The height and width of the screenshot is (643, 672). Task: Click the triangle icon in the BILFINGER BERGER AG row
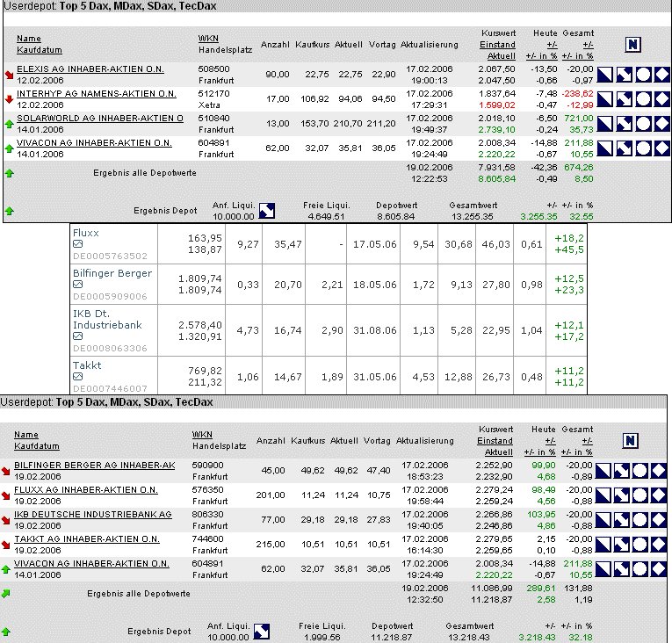(603, 471)
